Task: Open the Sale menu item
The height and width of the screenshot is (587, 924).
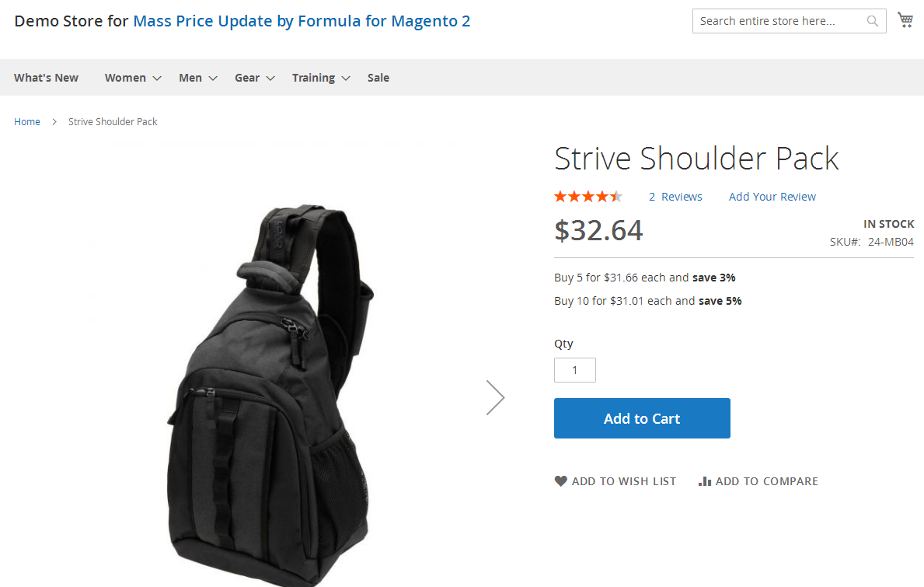Action: [x=378, y=78]
